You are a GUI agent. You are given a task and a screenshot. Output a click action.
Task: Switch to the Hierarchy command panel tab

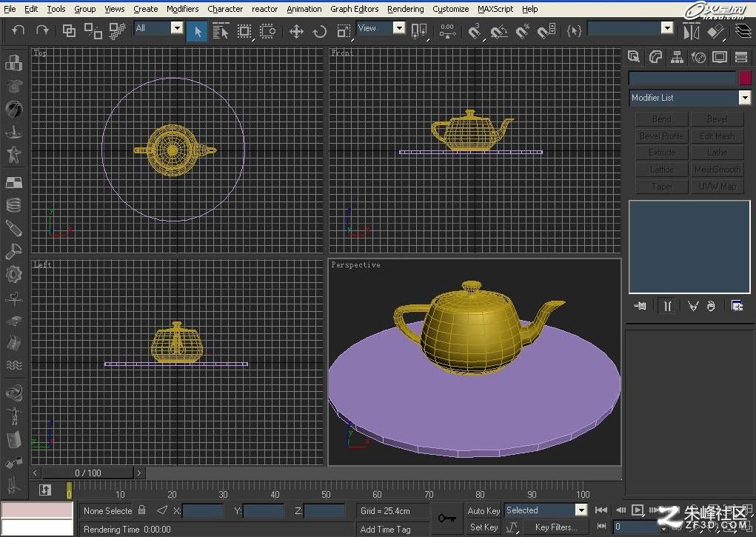pyautogui.click(x=677, y=57)
